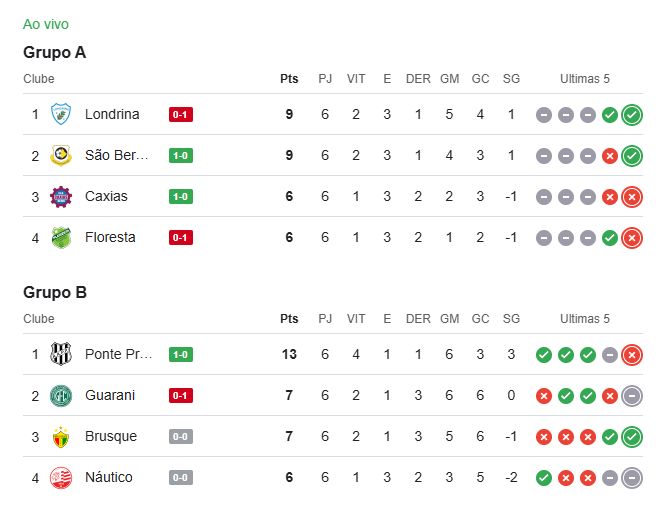Click the Londrina club crest icon
Viewport: 669px width, 512px height.
(x=61, y=114)
